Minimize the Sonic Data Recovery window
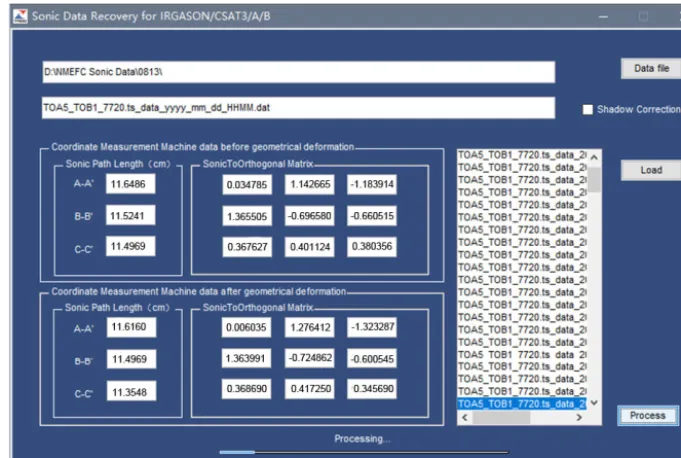This screenshot has height=458, width=681. tap(603, 16)
